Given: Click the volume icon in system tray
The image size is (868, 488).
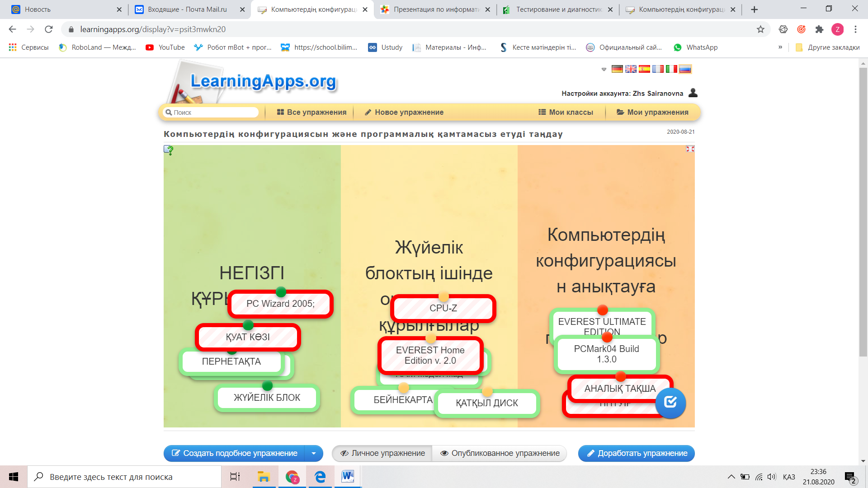Looking at the screenshot, I should click(772, 477).
